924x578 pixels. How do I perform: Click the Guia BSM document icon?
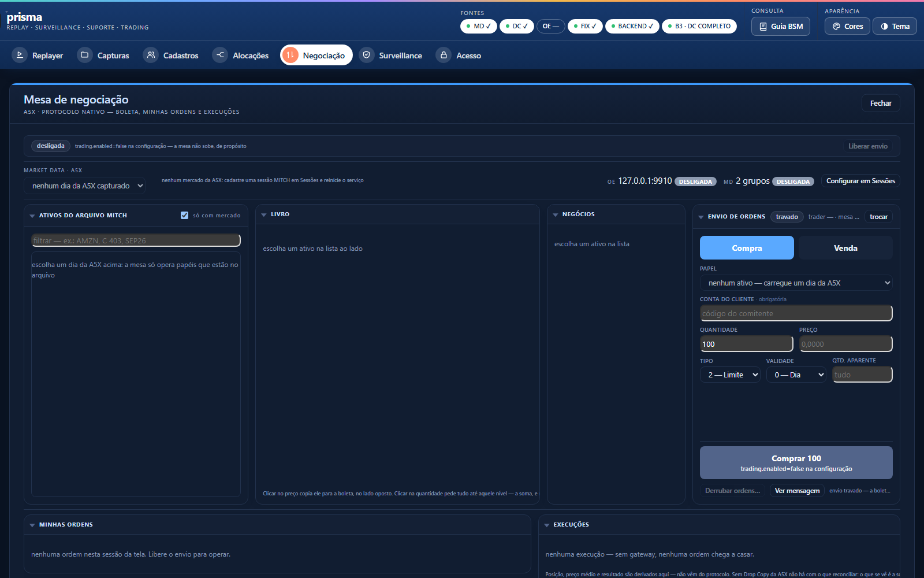pos(763,27)
